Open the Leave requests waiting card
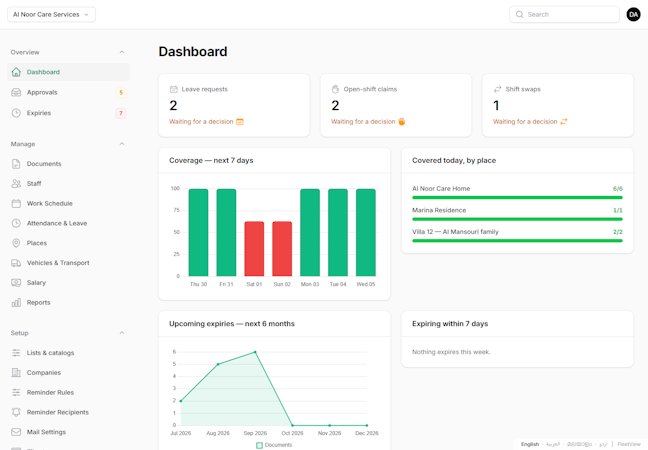This screenshot has width=648, height=450. pos(234,105)
